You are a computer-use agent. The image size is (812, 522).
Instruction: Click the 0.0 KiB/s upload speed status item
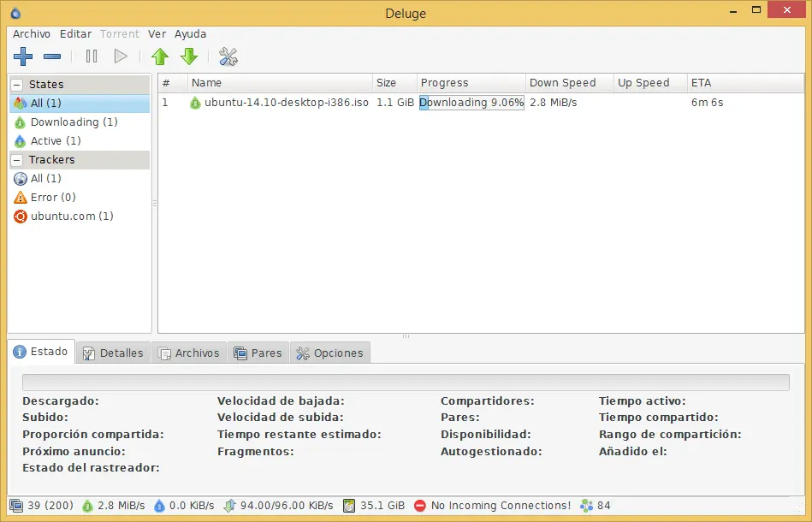click(x=184, y=506)
